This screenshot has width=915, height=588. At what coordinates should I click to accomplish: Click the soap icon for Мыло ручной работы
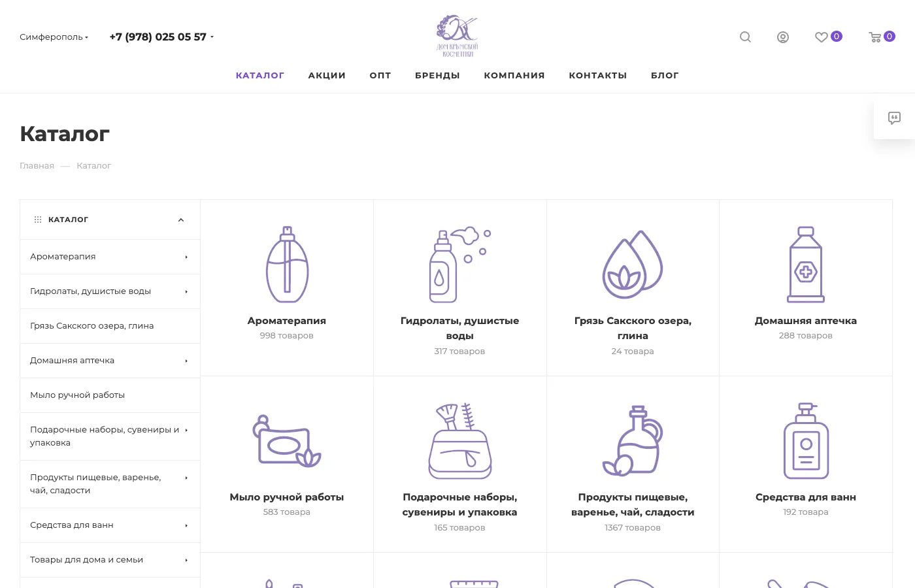pyautogui.click(x=287, y=441)
